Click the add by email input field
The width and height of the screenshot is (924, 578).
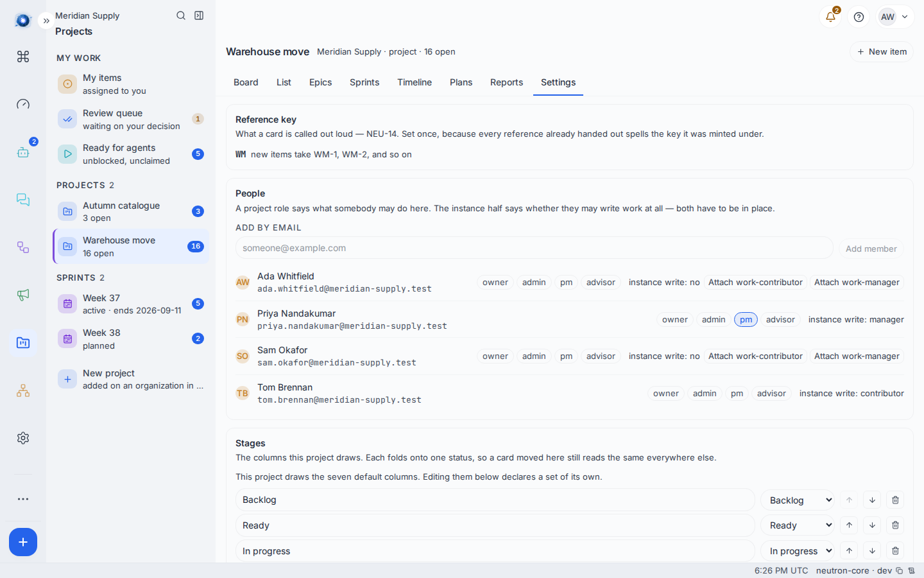tap(534, 248)
